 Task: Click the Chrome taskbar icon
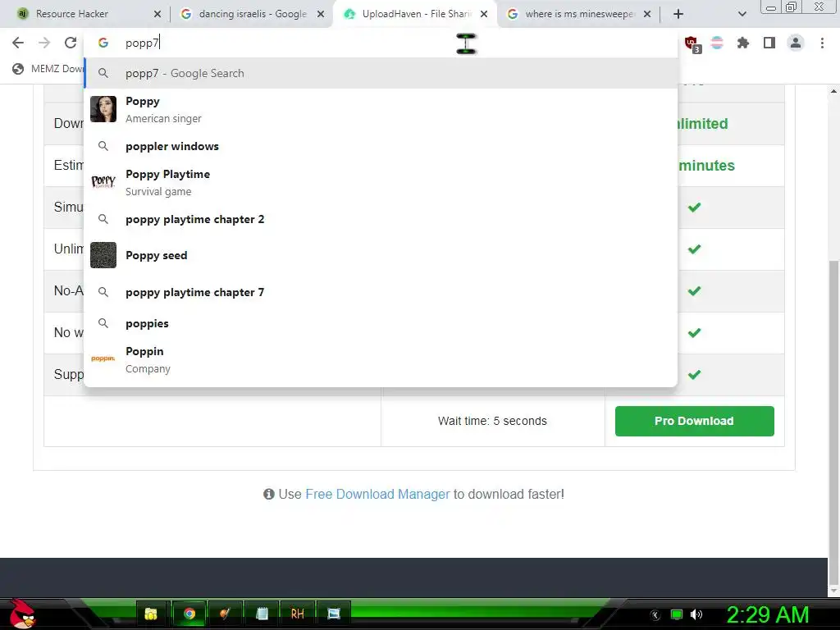(x=189, y=614)
